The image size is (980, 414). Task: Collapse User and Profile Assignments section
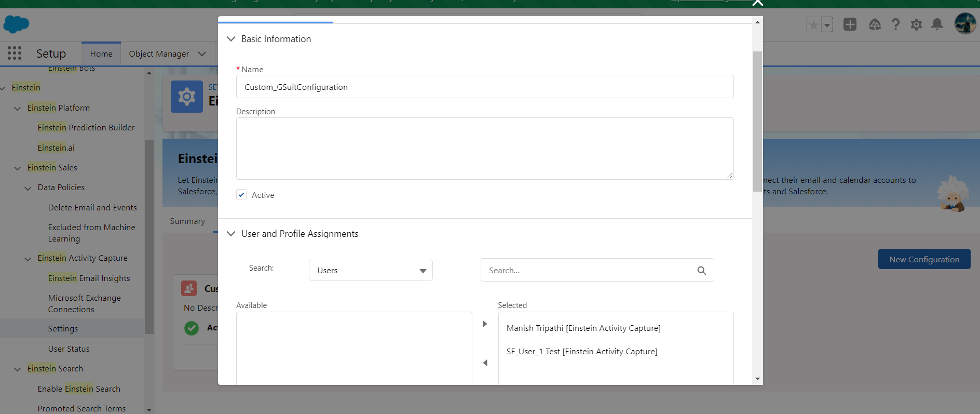(232, 234)
